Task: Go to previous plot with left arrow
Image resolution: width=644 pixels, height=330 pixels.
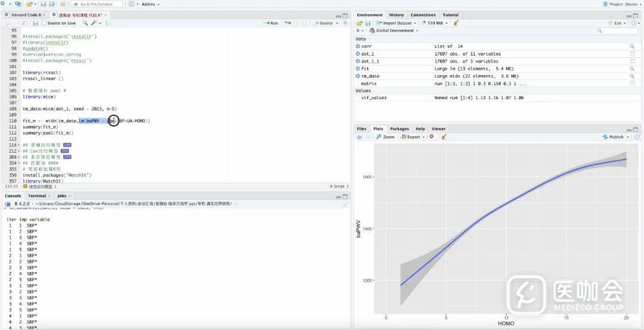Action: [360, 137]
